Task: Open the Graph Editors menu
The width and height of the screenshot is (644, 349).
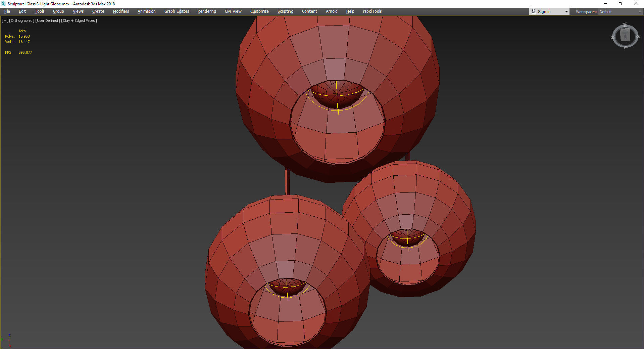Action: 177,11
